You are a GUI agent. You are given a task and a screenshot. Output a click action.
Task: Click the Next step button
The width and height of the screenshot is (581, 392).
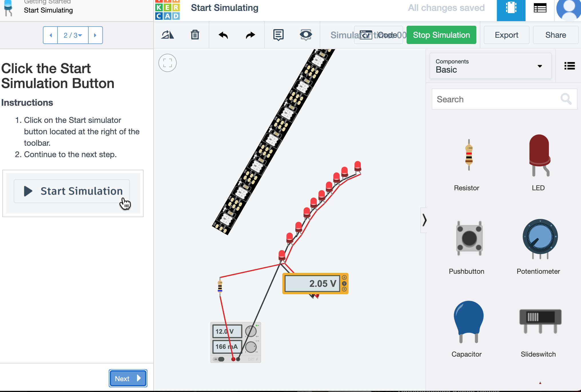point(127,379)
